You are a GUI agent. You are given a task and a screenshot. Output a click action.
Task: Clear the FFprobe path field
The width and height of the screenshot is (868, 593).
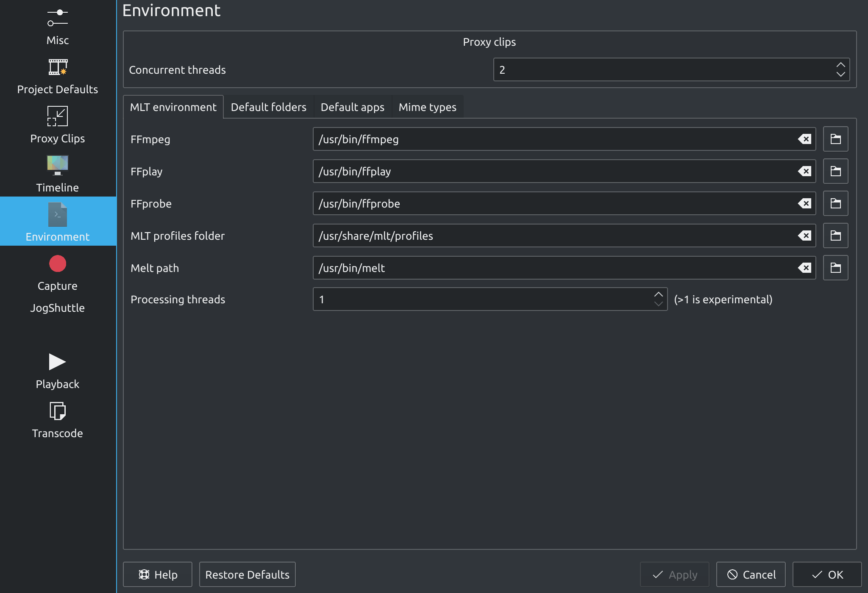pos(804,203)
